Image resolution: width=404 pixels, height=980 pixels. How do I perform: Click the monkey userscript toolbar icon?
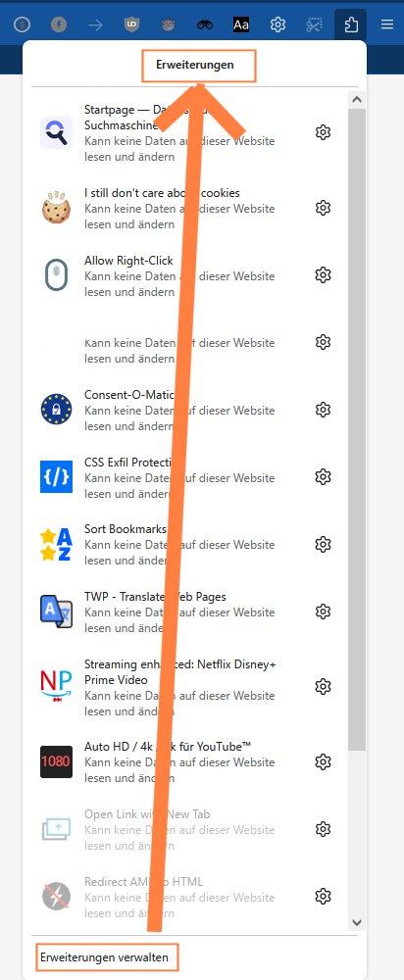pyautogui.click(x=169, y=25)
